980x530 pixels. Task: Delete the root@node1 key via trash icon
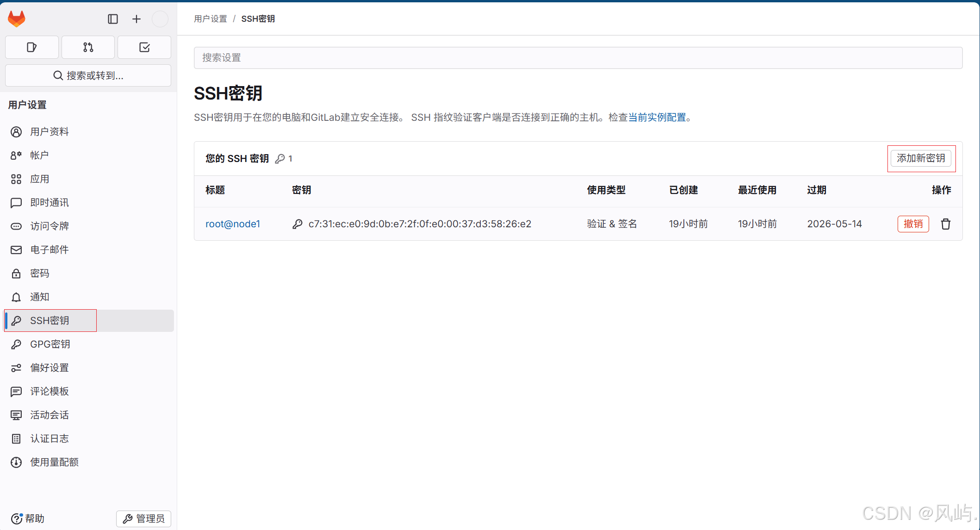click(946, 224)
